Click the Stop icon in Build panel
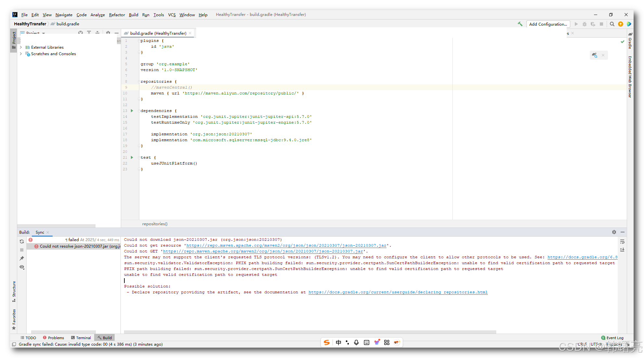 click(x=22, y=250)
